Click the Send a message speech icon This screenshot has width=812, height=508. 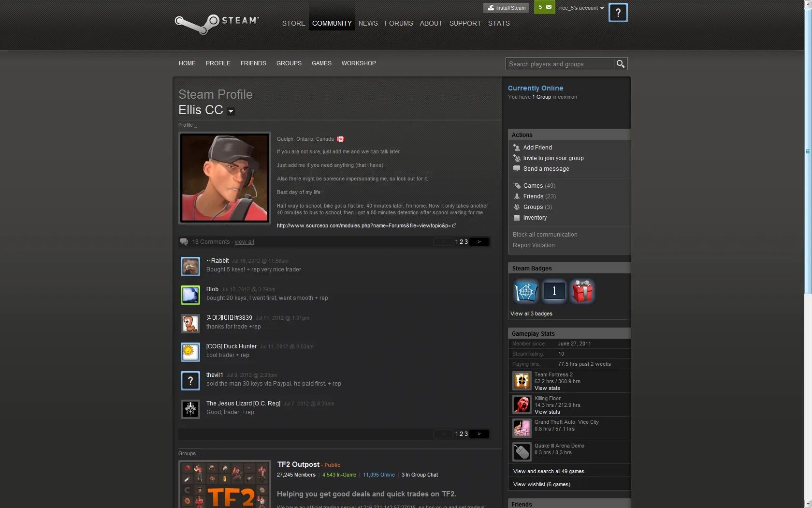[x=516, y=169]
